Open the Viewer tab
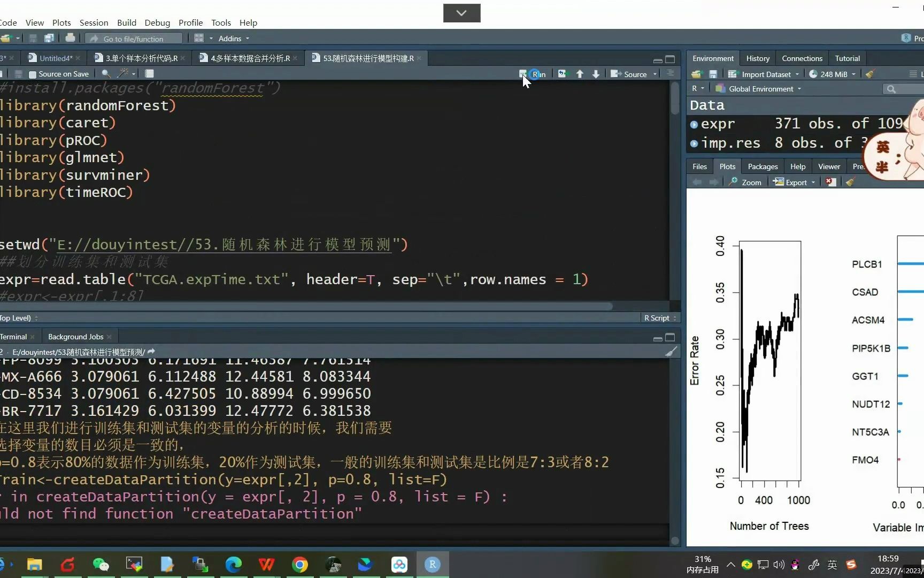Screen dimensions: 924x578 coord(829,166)
